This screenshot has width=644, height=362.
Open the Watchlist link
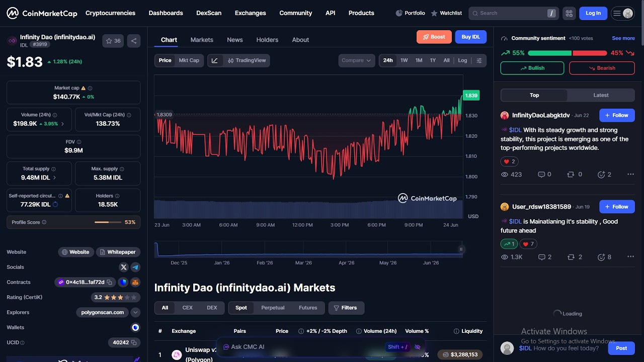coord(446,13)
